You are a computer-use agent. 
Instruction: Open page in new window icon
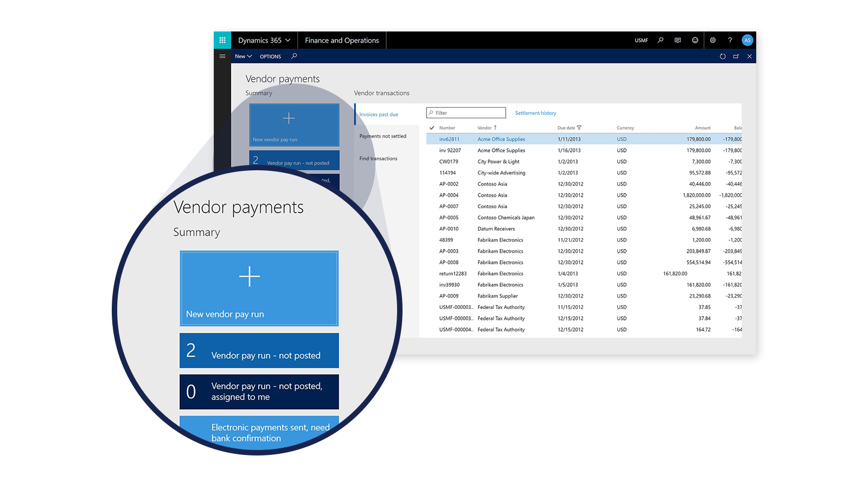coord(736,56)
